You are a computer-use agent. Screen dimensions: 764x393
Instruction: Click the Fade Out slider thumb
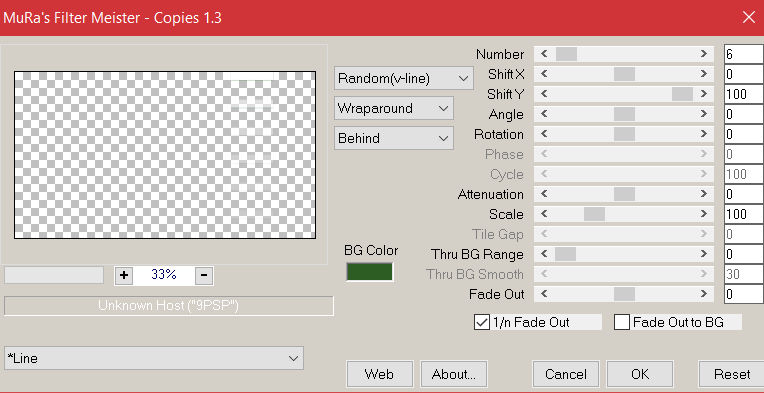point(624,294)
